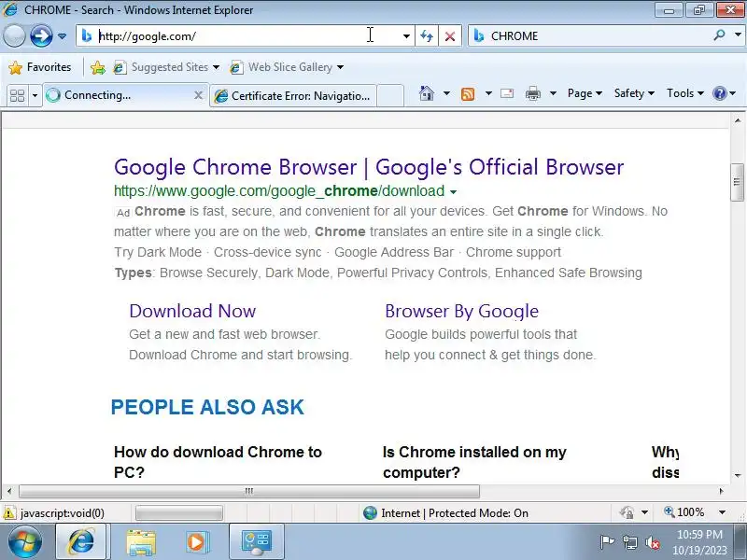Screen dimensions: 747x560
Task: Expand the arrow beside the green URL
Action: click(453, 192)
